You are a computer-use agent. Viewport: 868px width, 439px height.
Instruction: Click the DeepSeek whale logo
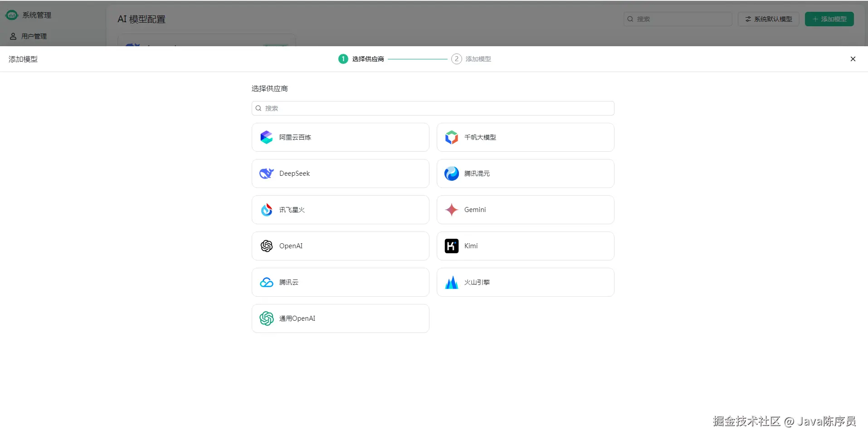click(x=267, y=174)
